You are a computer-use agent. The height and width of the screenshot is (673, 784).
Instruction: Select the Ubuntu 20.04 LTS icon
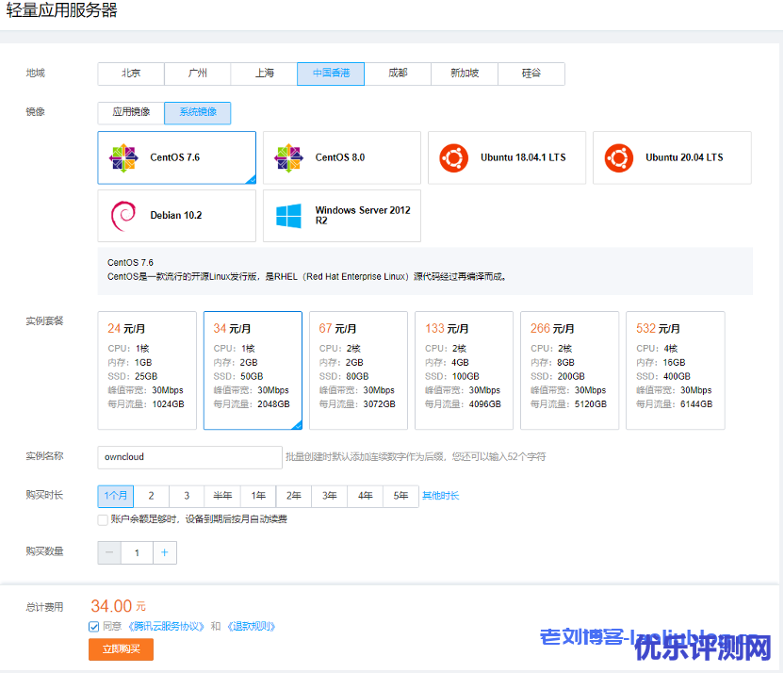[619, 157]
